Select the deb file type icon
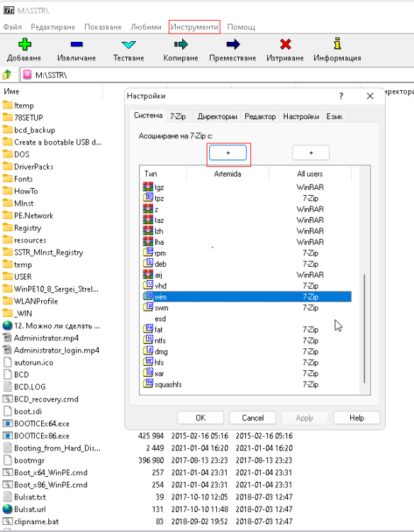 [148, 263]
